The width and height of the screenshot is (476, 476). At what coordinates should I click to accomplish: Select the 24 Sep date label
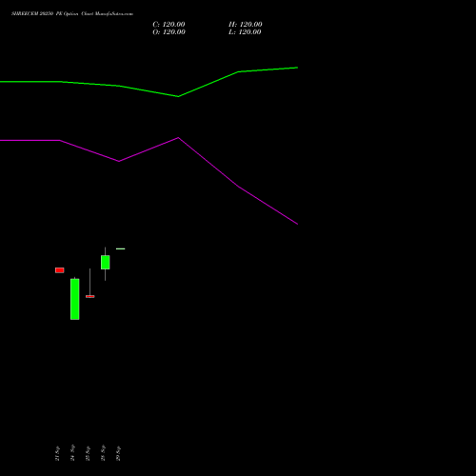tap(72, 453)
